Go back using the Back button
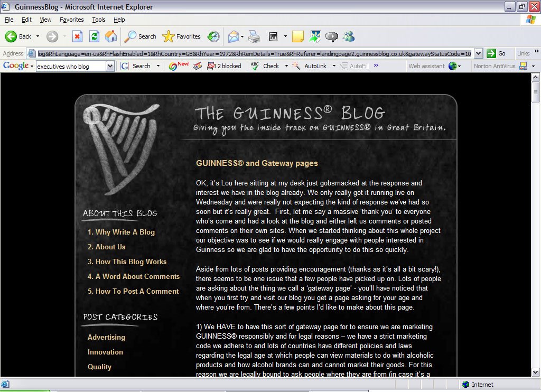This screenshot has height=392, width=541. point(18,36)
